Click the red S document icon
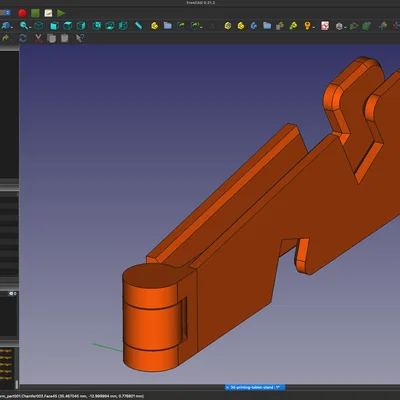 325,26
